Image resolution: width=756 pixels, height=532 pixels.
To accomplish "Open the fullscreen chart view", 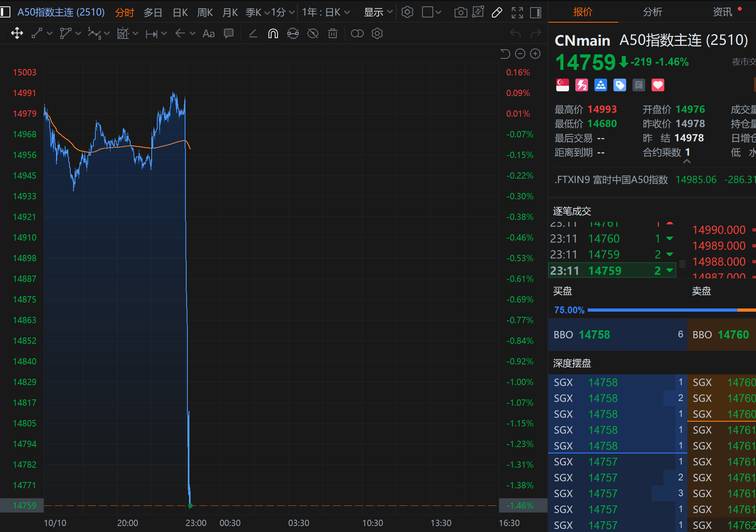I will [517, 13].
